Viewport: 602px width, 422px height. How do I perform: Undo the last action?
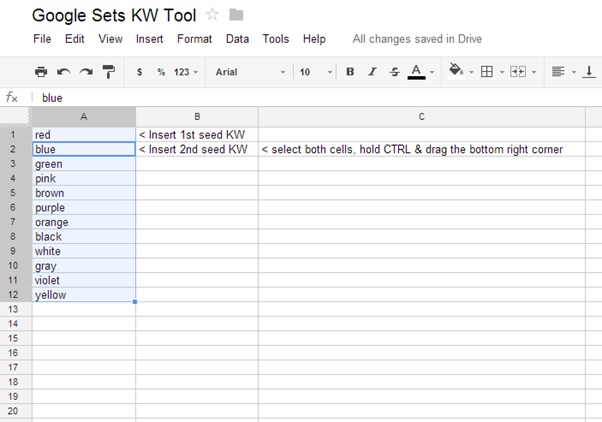63,72
